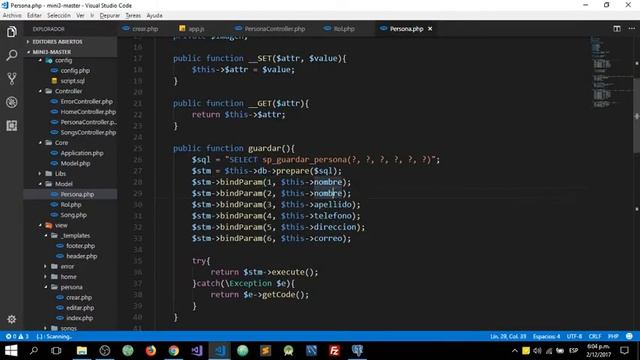This screenshot has width=640, height=360.
Task: Close the Persona.php tab
Action: click(430, 29)
